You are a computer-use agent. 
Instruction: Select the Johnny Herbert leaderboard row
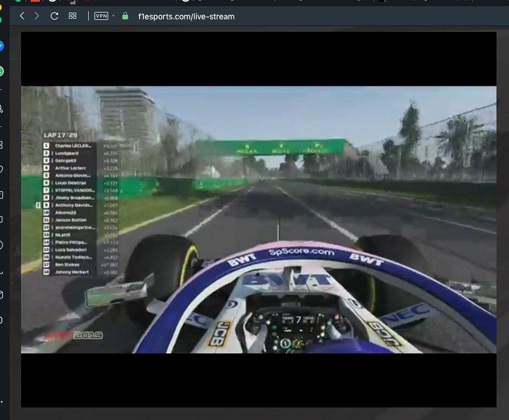coord(80,273)
